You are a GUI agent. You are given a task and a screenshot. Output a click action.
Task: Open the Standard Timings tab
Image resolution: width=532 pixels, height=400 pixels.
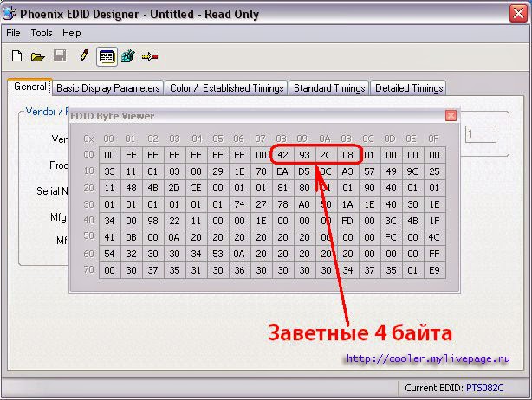pyautogui.click(x=329, y=88)
